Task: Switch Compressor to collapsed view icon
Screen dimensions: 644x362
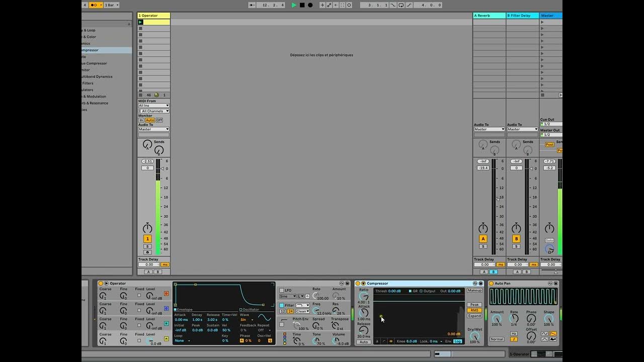Action: point(377,341)
